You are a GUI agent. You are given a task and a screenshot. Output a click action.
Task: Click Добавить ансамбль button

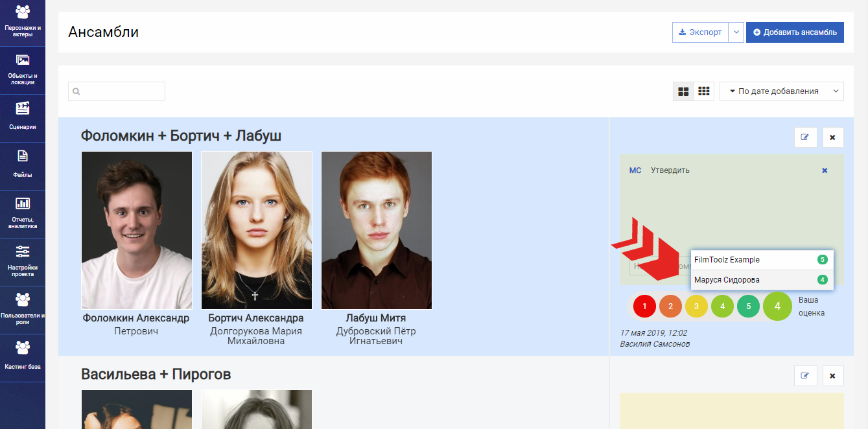click(795, 32)
